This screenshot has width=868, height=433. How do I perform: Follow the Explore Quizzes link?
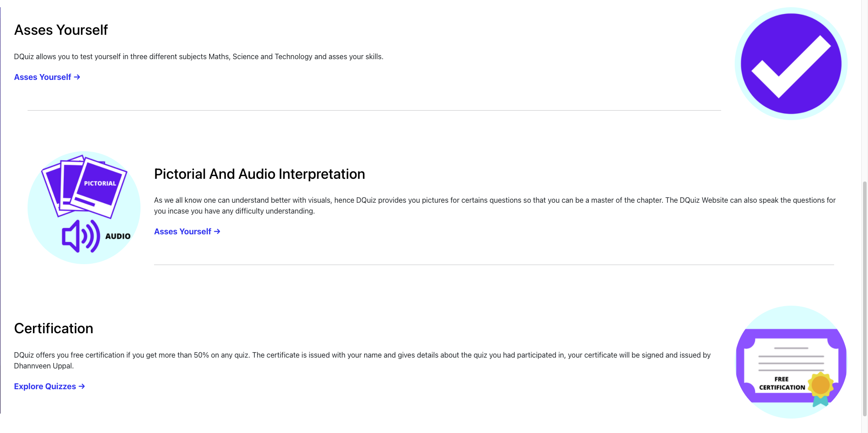(x=45, y=386)
